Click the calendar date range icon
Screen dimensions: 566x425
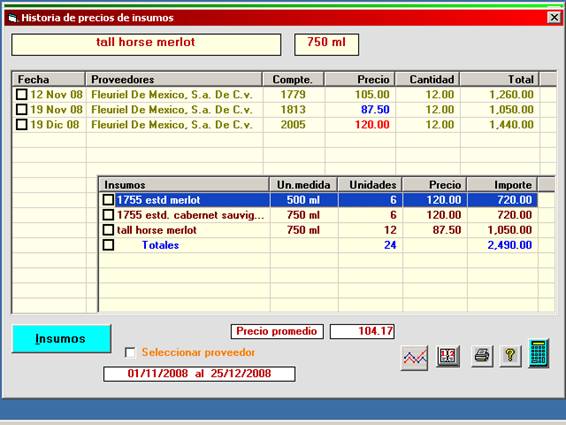(448, 356)
